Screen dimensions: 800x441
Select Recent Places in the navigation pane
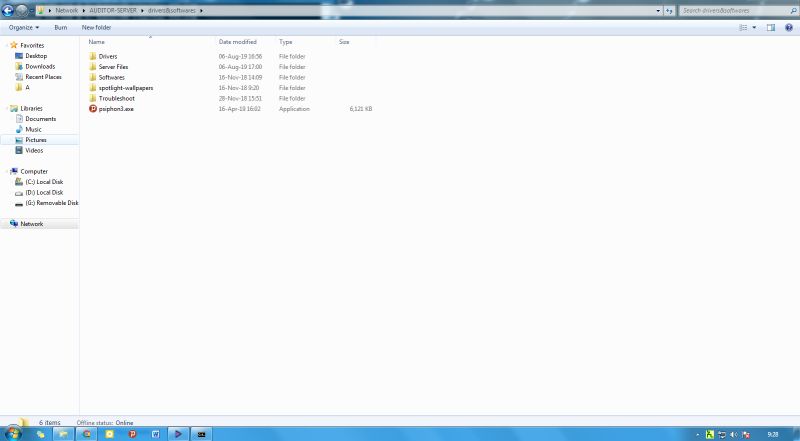(x=43, y=77)
